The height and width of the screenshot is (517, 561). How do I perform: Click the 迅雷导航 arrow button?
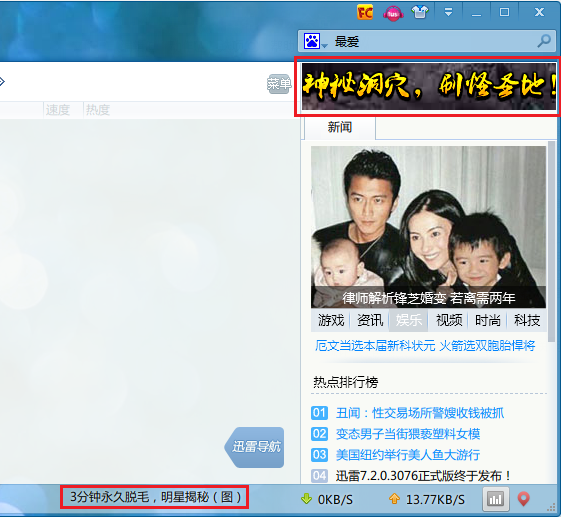point(254,447)
